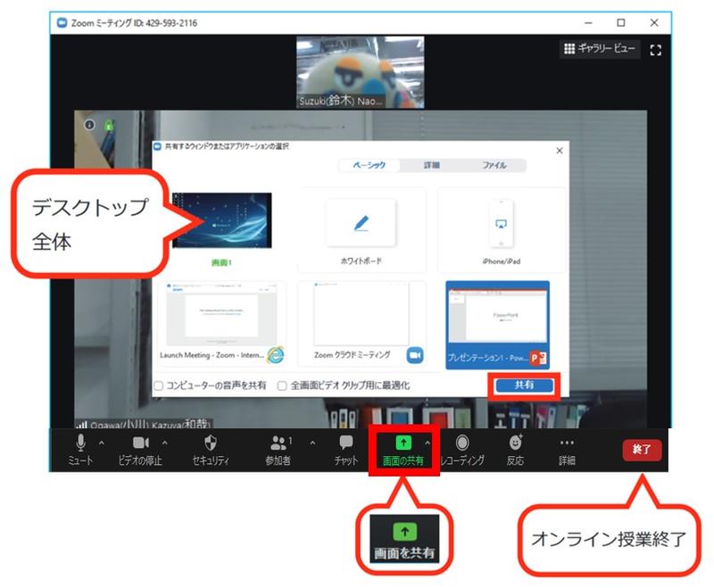
Task: Minimize the Zoom meeting window
Action: click(x=588, y=23)
